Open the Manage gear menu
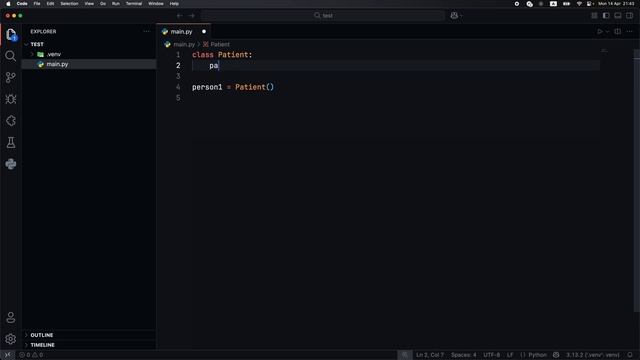640x360 pixels. tap(11, 339)
